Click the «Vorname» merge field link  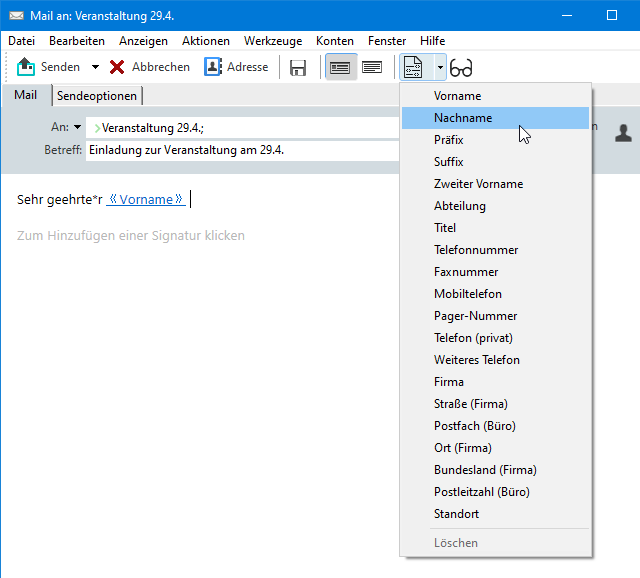146,199
